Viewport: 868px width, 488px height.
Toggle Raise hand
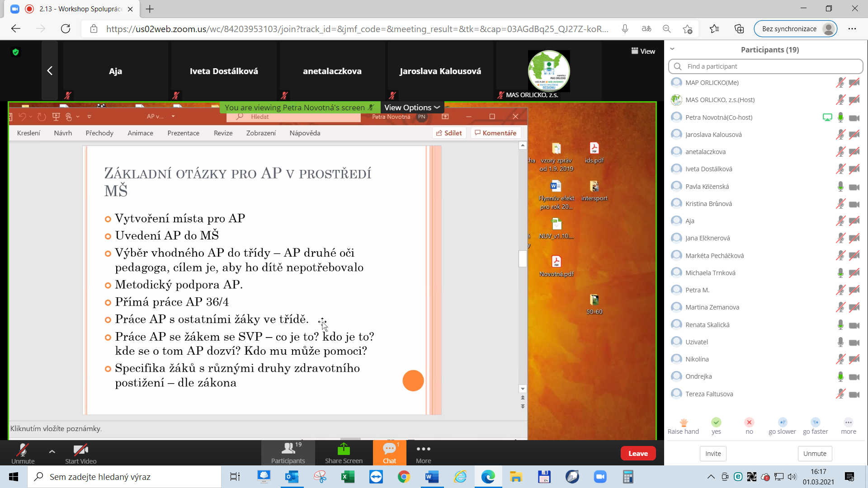pyautogui.click(x=683, y=422)
